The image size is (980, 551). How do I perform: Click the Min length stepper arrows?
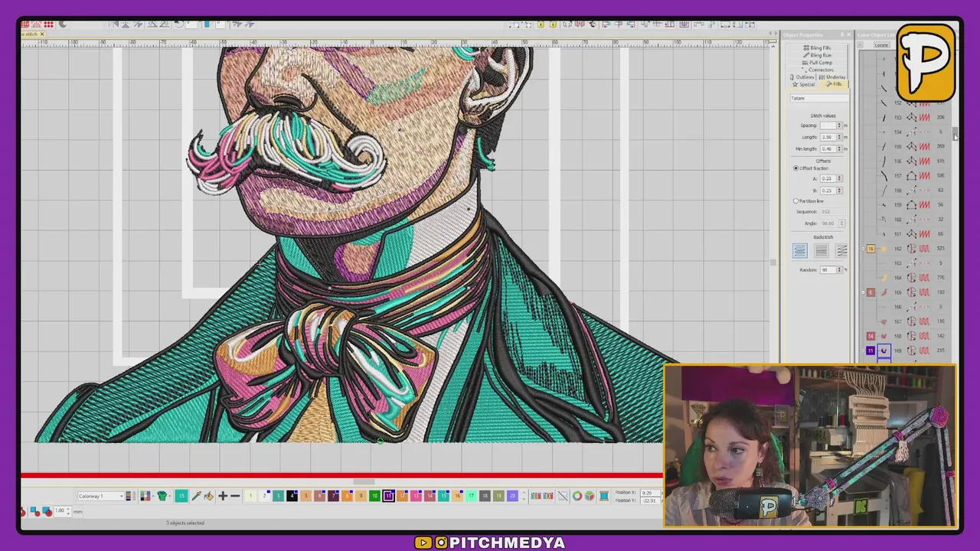coord(839,148)
